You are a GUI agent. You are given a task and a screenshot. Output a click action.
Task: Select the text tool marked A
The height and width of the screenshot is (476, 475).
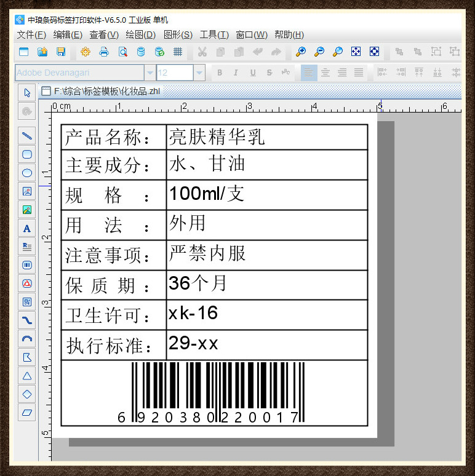coord(27,228)
